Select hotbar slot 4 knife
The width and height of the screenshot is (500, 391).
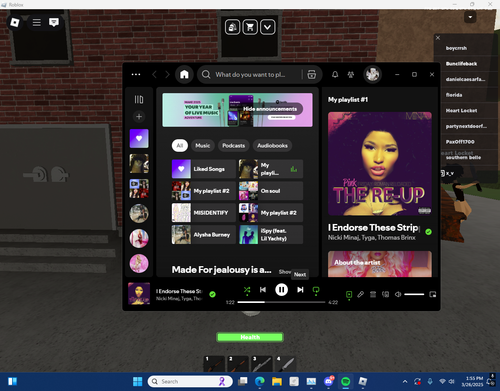[x=286, y=364]
